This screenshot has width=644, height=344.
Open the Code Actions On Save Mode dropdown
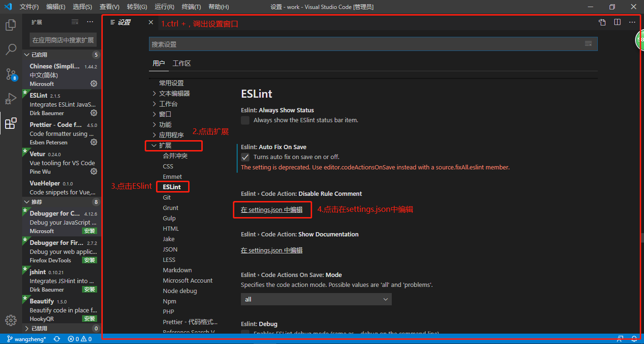click(316, 299)
